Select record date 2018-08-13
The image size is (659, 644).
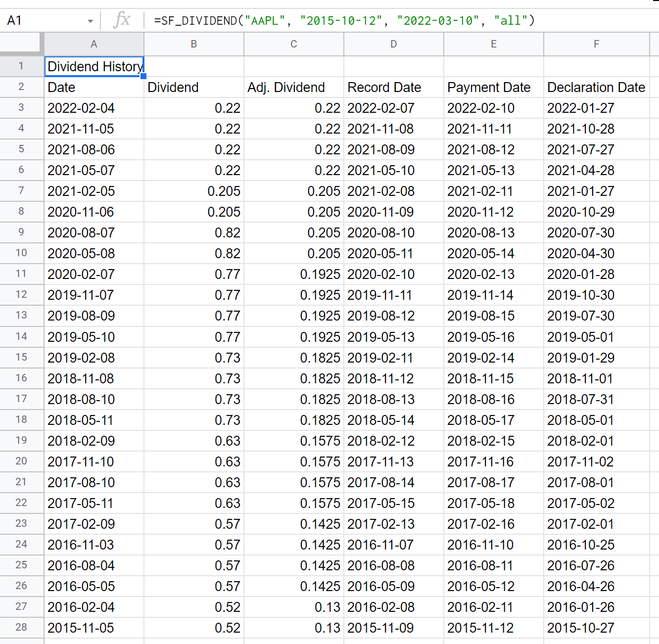[x=394, y=399]
